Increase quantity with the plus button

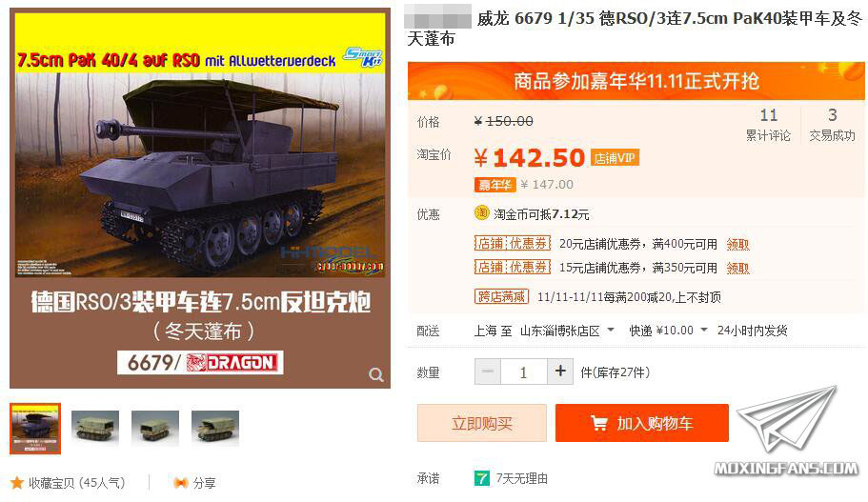click(x=560, y=371)
